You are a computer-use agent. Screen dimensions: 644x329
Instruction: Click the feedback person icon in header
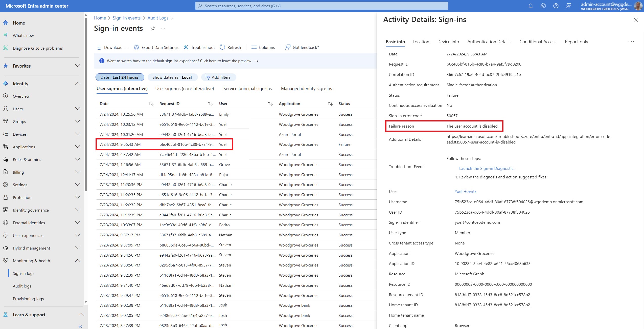[x=568, y=6]
